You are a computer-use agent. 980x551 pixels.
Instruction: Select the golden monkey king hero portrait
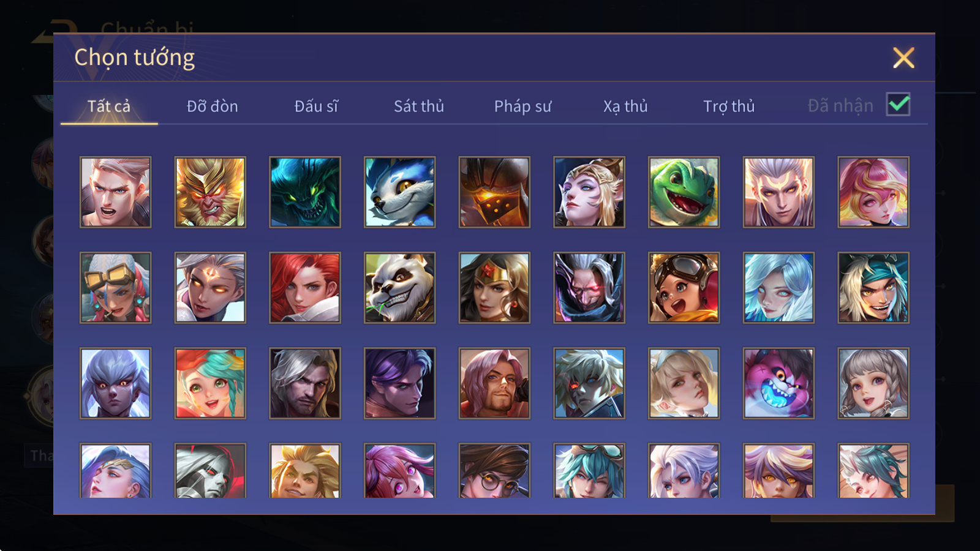pyautogui.click(x=210, y=192)
